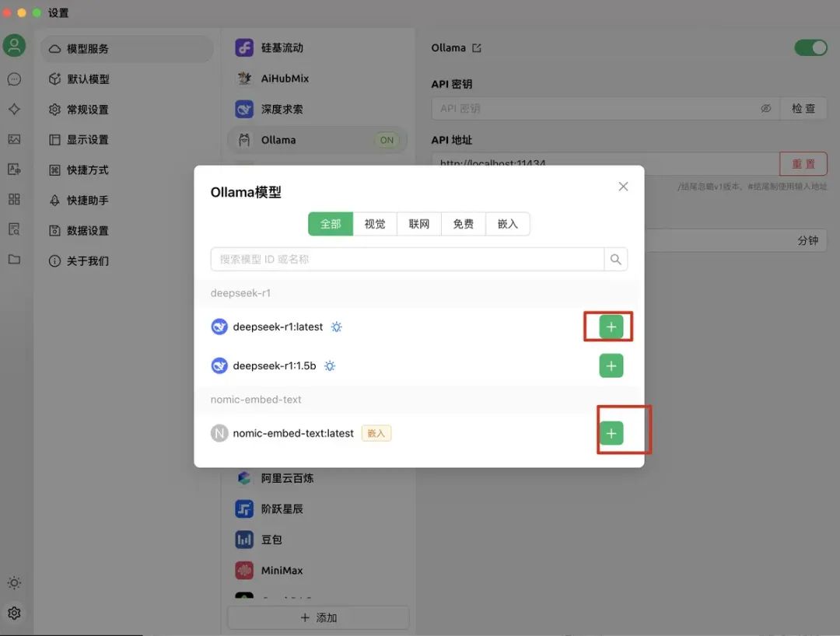Screen dimensions: 840x636
Task: Open 快捷助手 settings page
Action: [127, 201]
